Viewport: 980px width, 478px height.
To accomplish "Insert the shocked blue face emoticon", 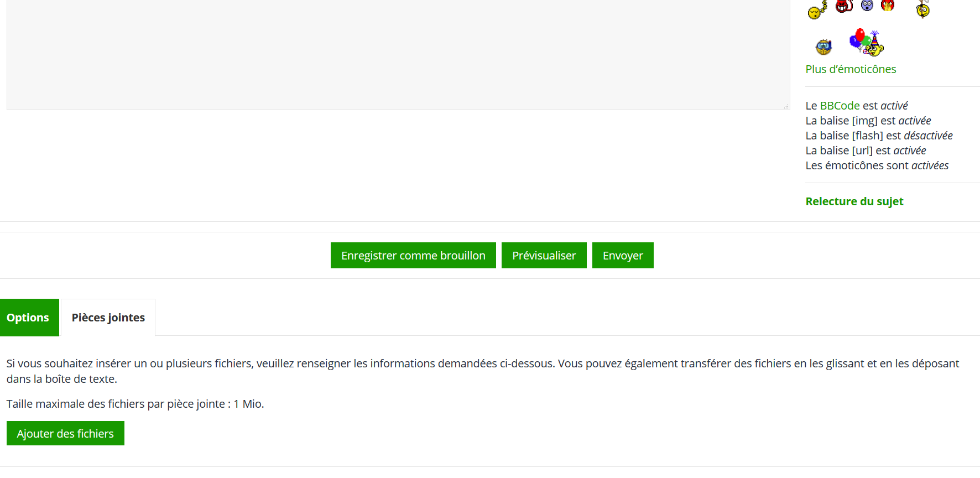I will coord(867,6).
